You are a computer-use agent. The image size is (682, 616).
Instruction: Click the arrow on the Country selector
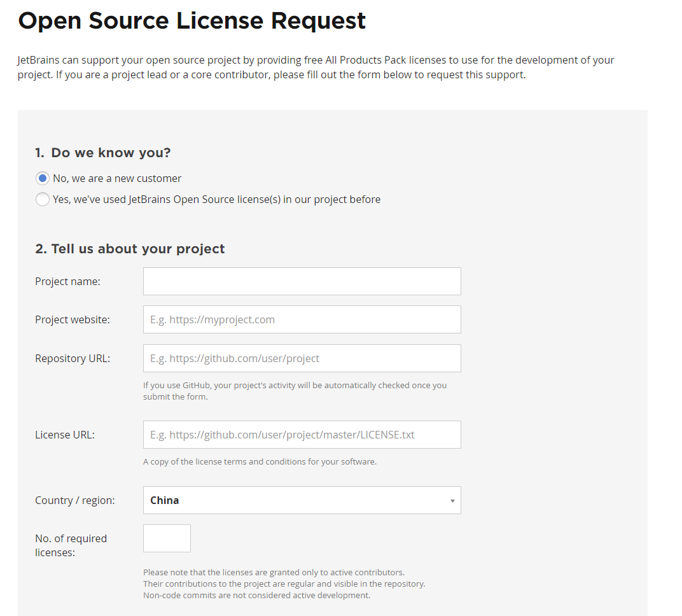tap(452, 501)
